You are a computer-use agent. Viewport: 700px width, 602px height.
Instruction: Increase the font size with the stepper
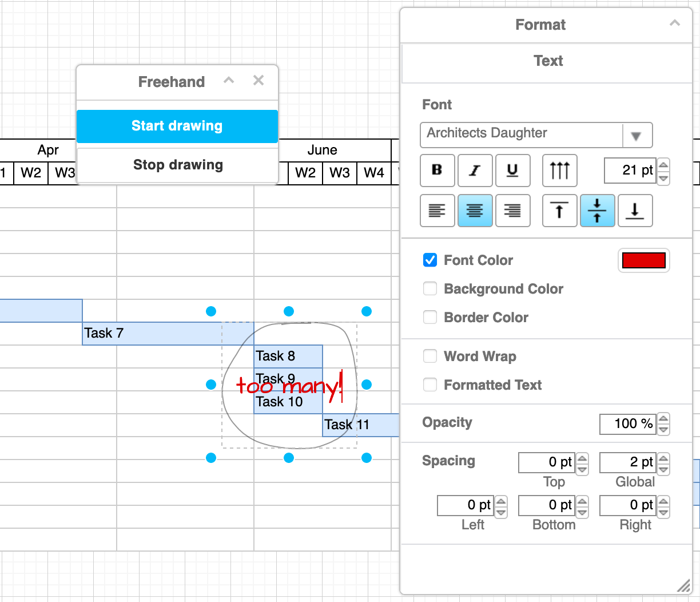point(663,166)
